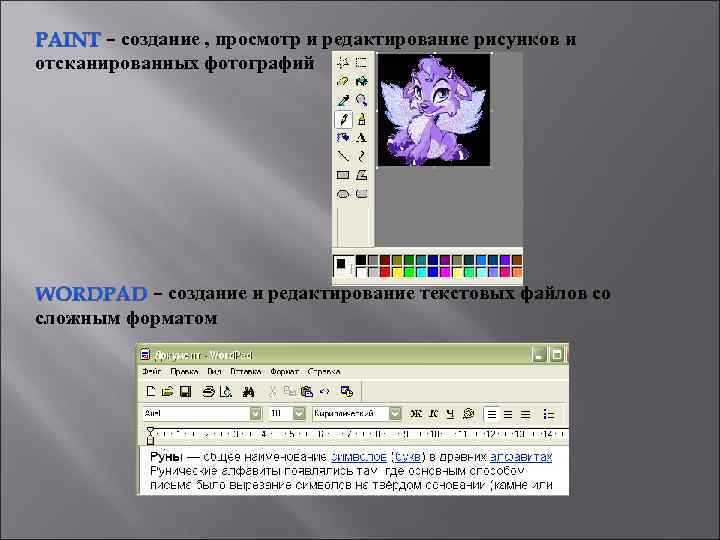Select the straight Line tool

tap(343, 156)
